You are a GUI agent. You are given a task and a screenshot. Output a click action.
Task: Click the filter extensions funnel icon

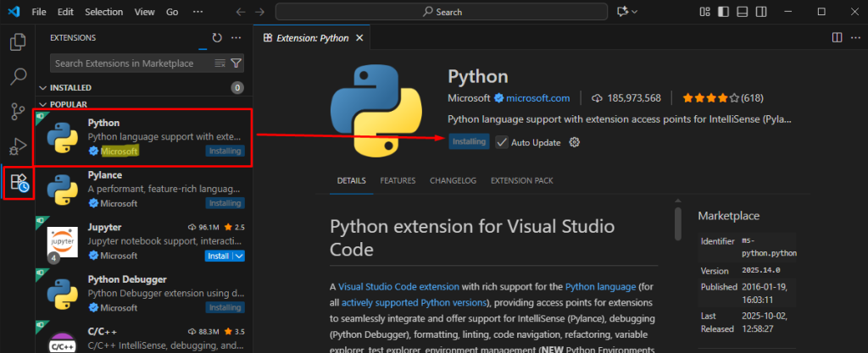pos(236,63)
